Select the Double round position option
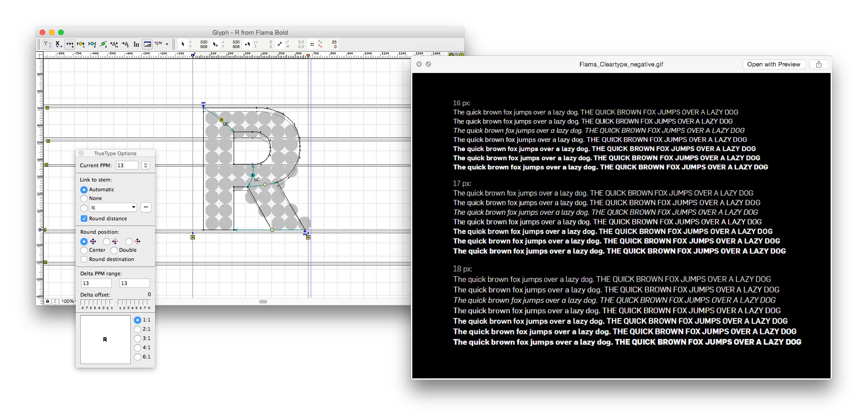Viewport: 868px width, 413px height. click(114, 250)
